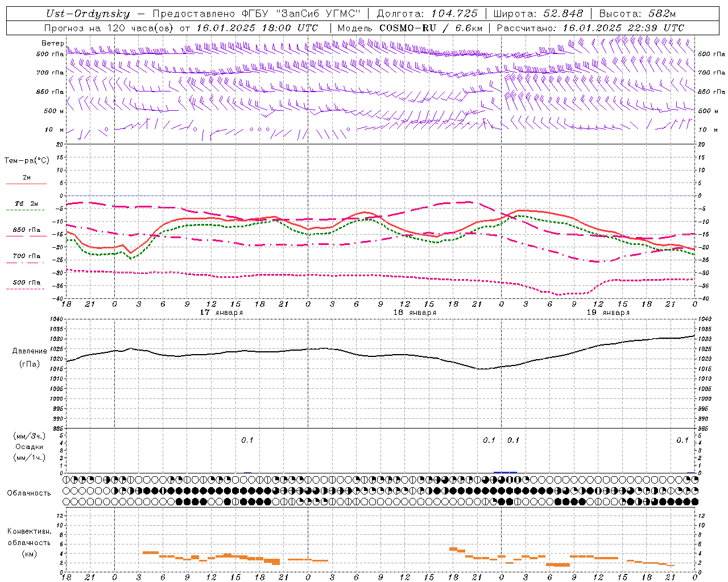Click the (мм/1ч.) precipitation unit label
The image size is (728, 582).
[30, 457]
